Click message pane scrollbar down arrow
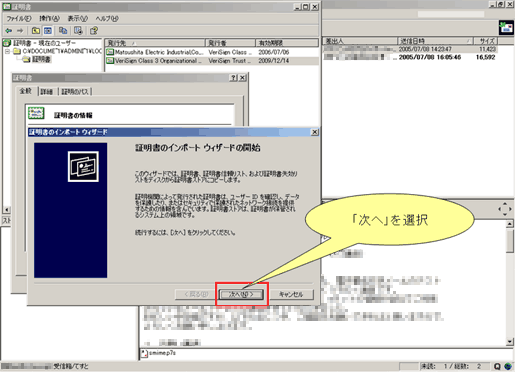The image size is (515, 372). 509,342
